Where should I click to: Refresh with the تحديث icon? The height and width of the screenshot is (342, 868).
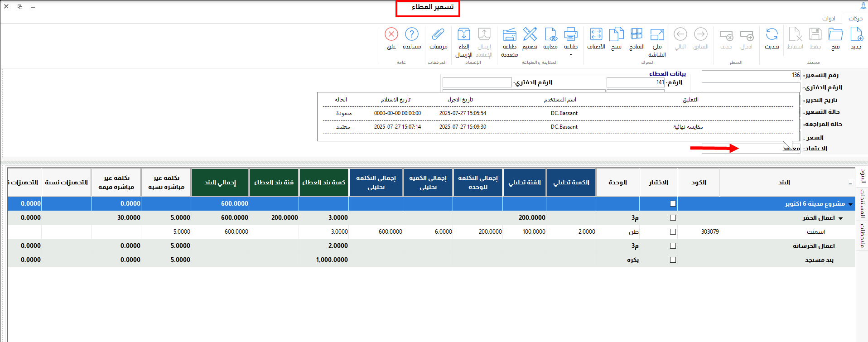tap(772, 34)
